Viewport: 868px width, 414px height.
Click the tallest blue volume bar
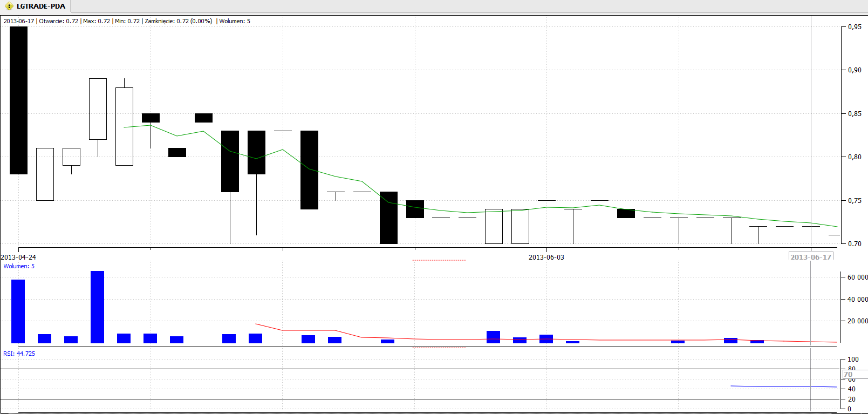tap(97, 307)
